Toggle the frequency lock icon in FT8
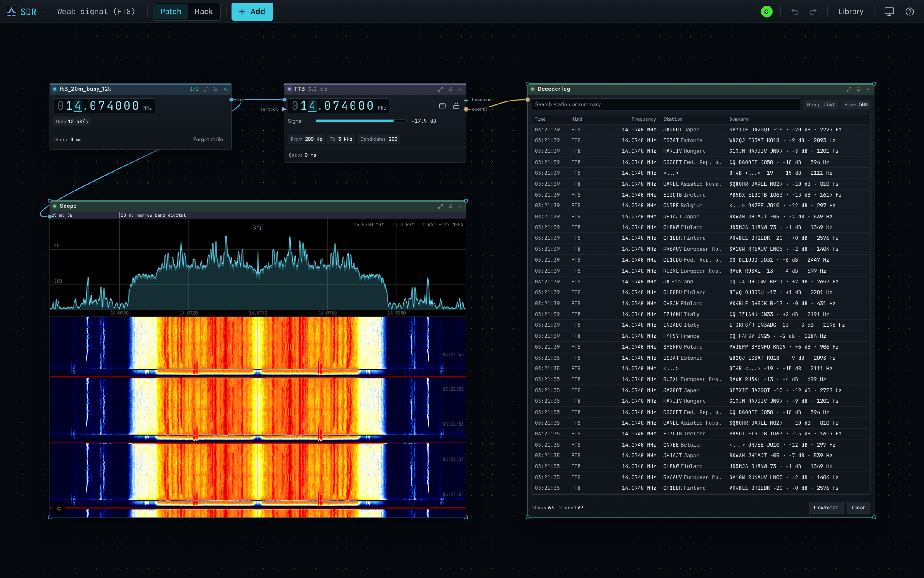Viewport: 924px width, 578px height. 456,106
